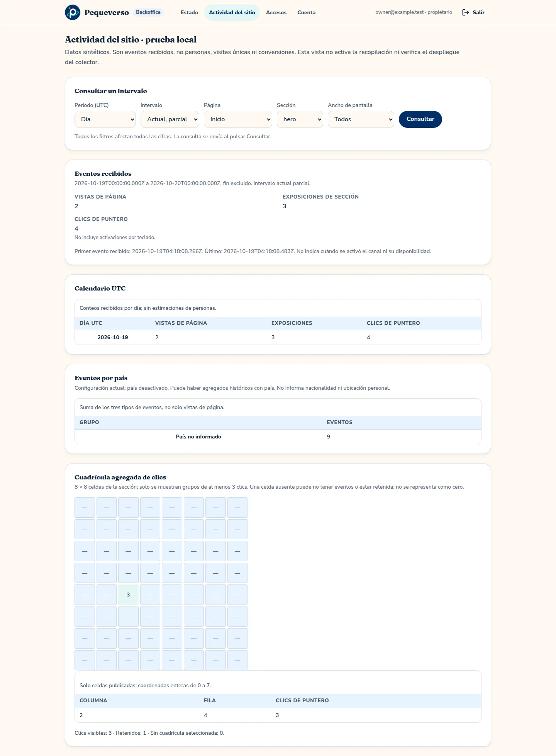Viewport: 556px width, 756px height.
Task: Expand the Ancho de pantalla dropdown
Action: [361, 119]
